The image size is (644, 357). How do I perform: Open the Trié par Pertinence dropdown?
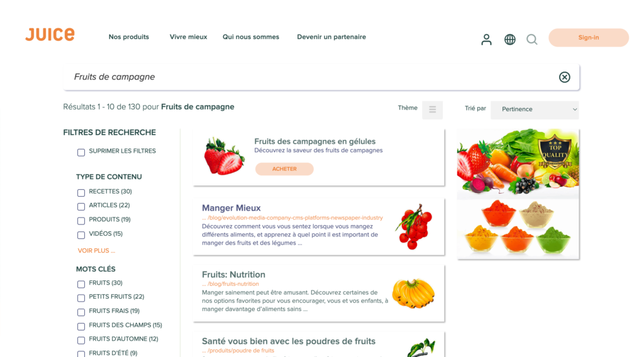[x=535, y=109]
